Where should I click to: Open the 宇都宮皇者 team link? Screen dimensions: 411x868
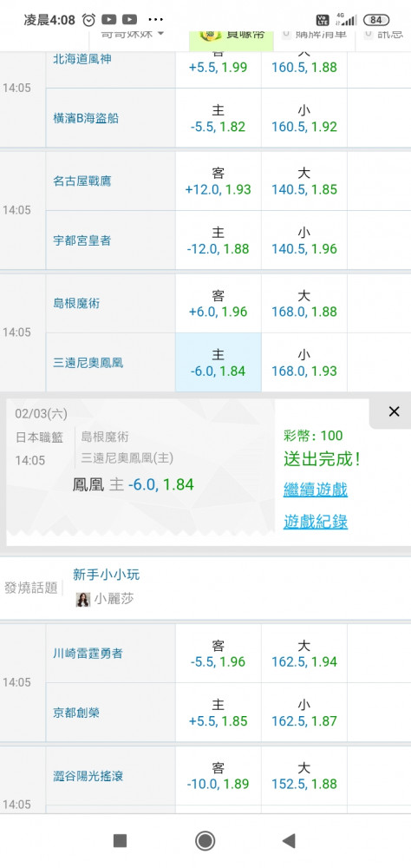pyautogui.click(x=82, y=240)
